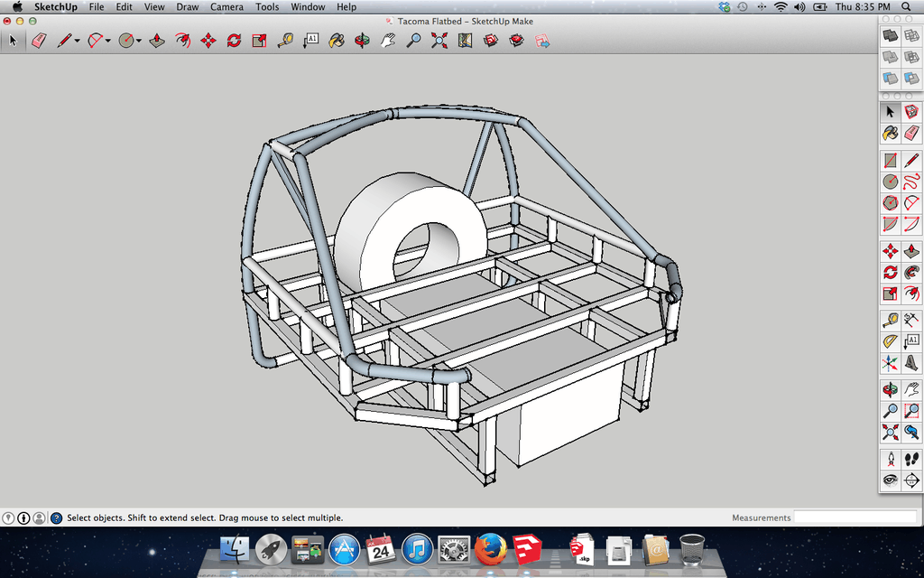The image size is (924, 578).
Task: Select the Pan hand tool in the top toolbar
Action: (388, 41)
